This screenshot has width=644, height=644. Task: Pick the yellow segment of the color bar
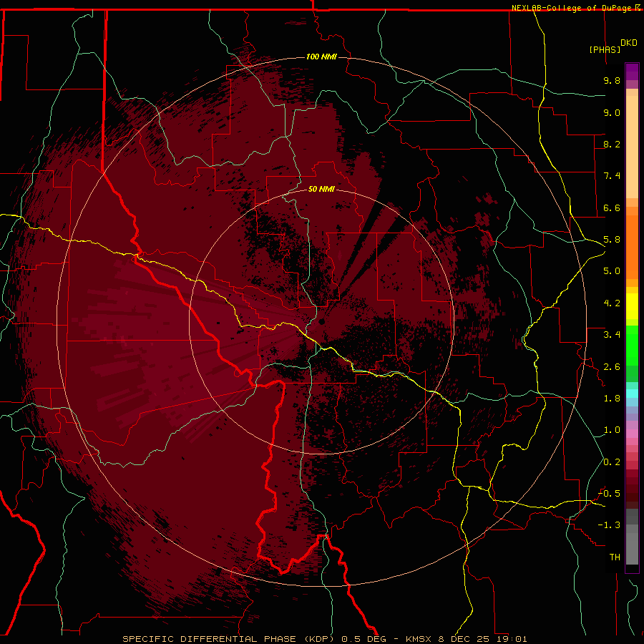click(x=632, y=306)
